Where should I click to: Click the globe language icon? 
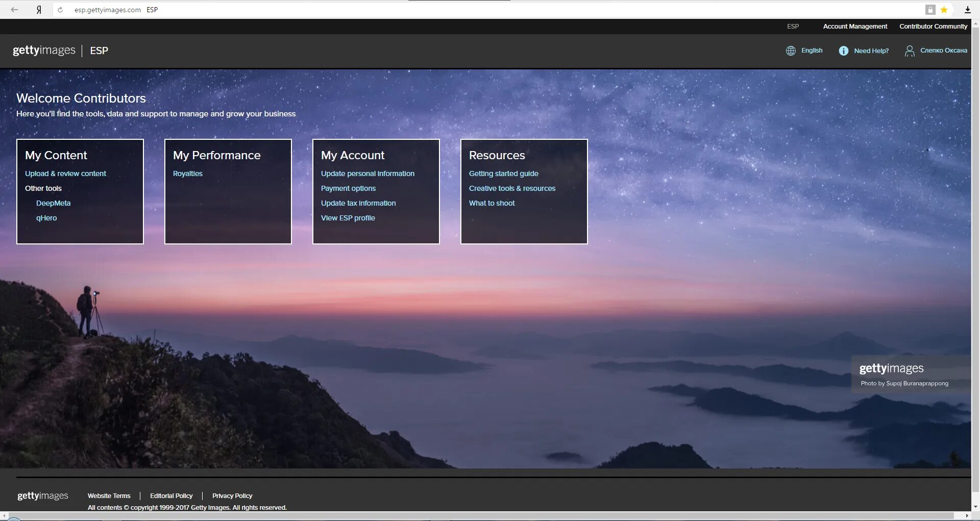pos(791,51)
